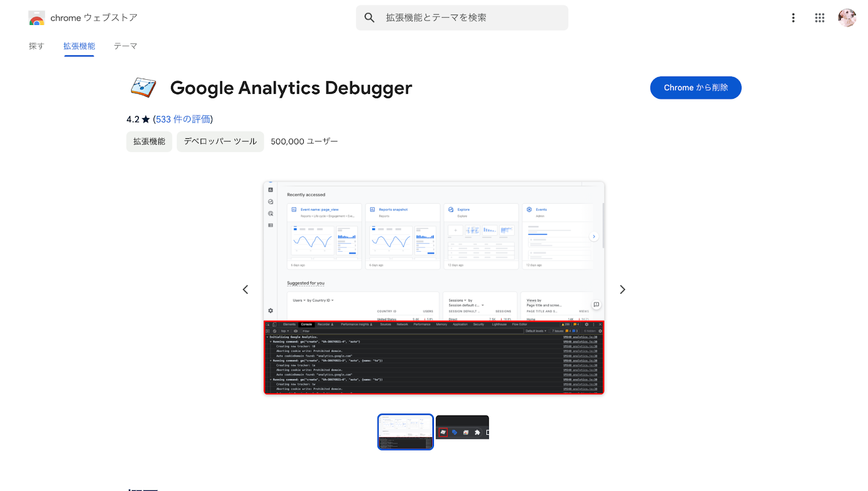
Task: Switch to the 拡張機能 tab
Action: click(x=79, y=46)
